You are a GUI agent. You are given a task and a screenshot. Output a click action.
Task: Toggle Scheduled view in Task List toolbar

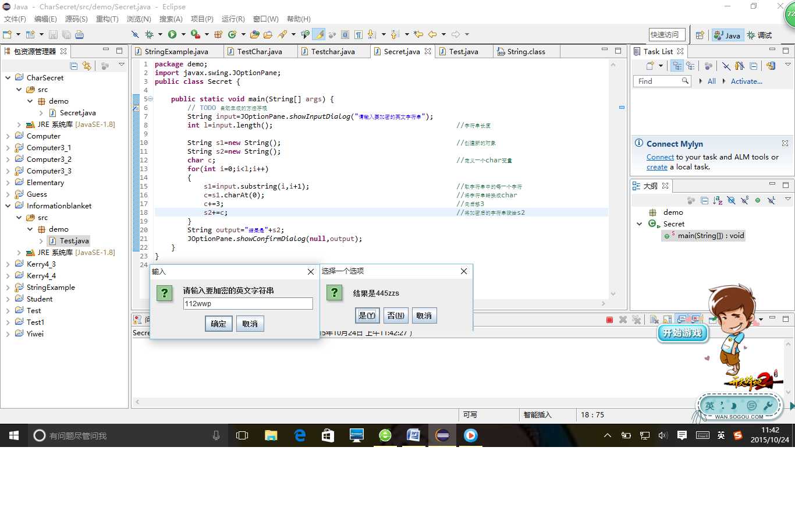[x=690, y=66]
